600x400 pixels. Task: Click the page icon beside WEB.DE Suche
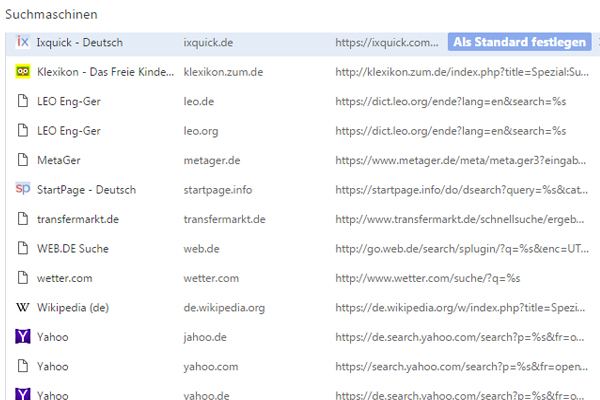(x=23, y=248)
